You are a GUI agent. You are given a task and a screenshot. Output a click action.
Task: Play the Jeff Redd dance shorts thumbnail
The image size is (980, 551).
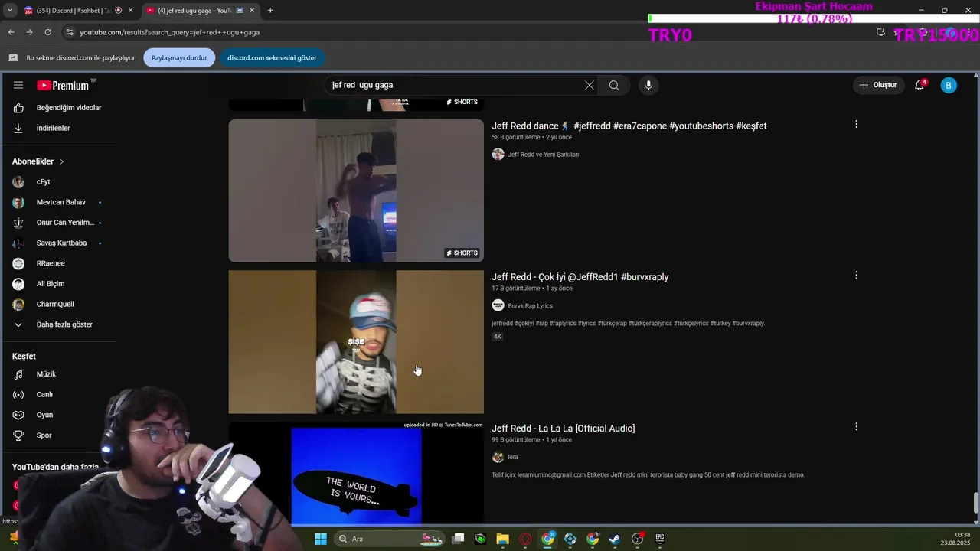pos(356,191)
